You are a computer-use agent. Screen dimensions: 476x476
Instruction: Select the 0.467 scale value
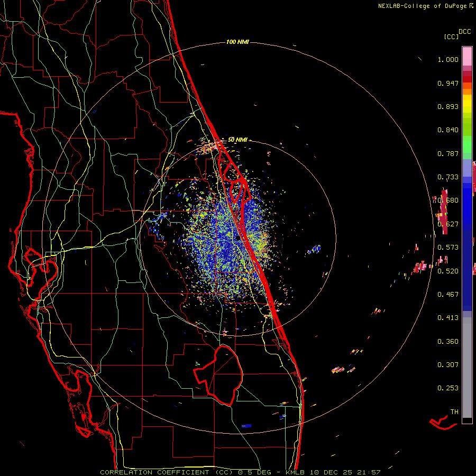448,295
